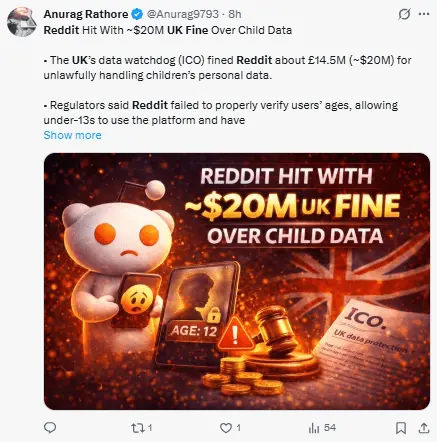
Task: Open Anurag Rathore's profile avatar
Action: tap(22, 21)
